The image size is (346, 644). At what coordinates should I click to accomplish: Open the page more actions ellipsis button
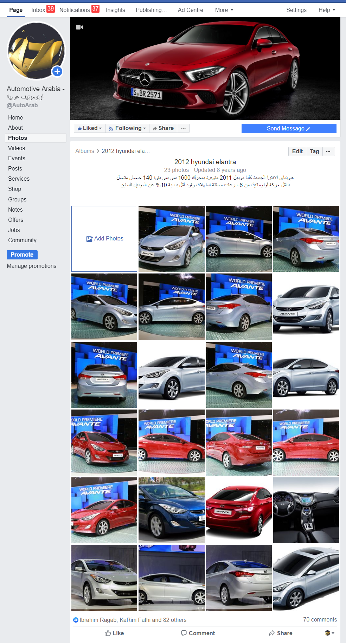[183, 128]
